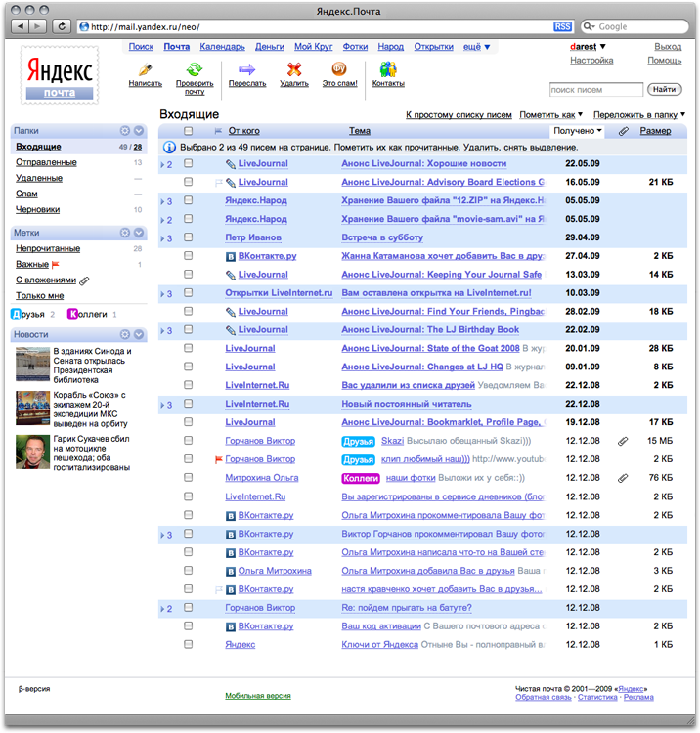Click the browser reload button
The width and height of the screenshot is (700, 733).
(x=63, y=26)
